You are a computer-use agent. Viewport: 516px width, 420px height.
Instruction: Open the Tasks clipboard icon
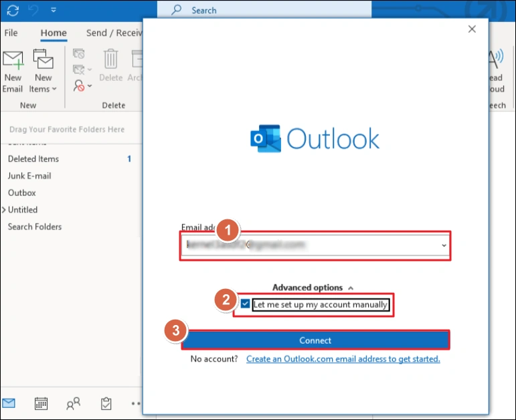coord(106,403)
